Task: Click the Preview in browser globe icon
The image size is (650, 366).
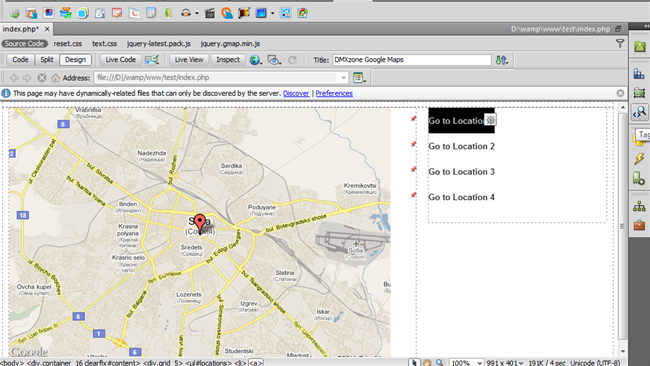Action: (x=255, y=60)
